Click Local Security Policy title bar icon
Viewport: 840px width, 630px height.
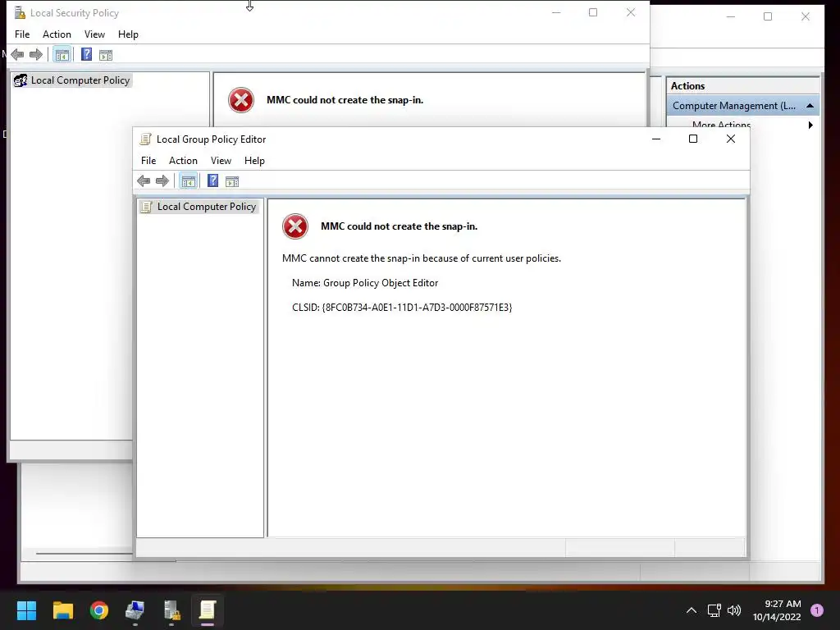tap(20, 13)
